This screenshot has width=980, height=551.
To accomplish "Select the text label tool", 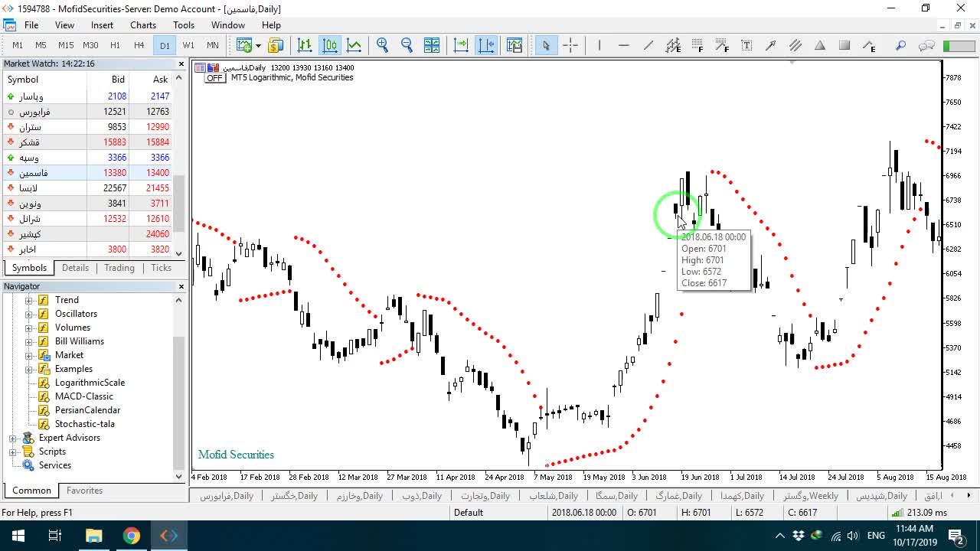I will 746,45.
